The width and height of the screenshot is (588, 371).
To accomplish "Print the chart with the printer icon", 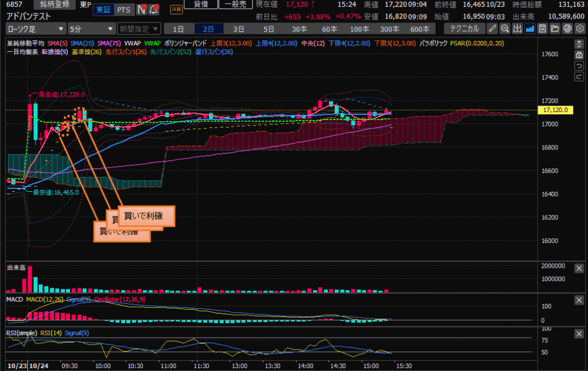I will click(x=567, y=28).
